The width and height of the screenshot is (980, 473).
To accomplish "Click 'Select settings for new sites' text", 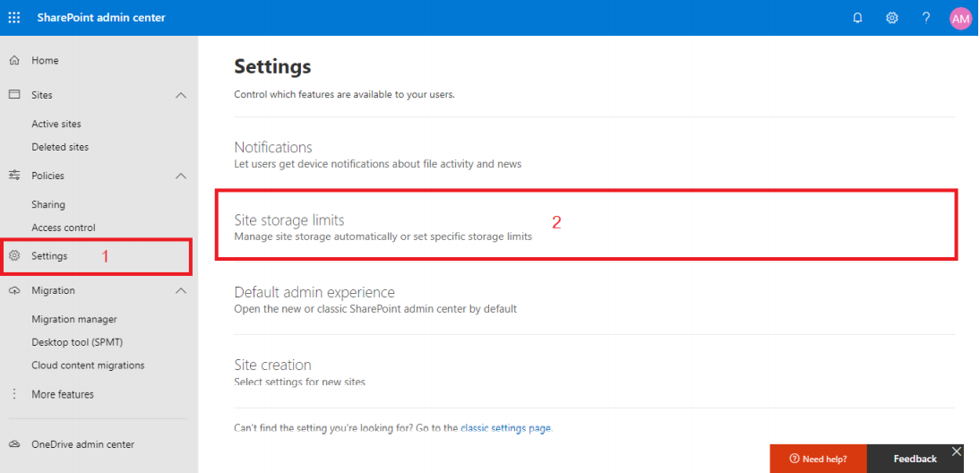I will pyautogui.click(x=299, y=381).
